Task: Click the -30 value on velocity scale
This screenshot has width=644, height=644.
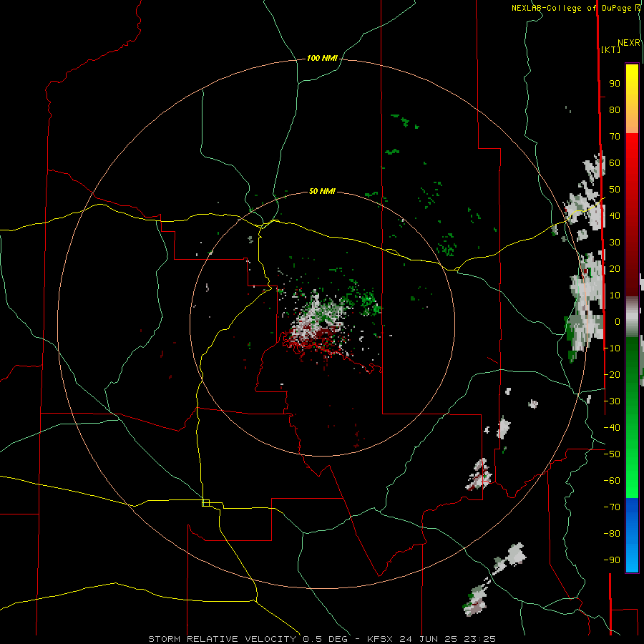Action: pyautogui.click(x=612, y=401)
